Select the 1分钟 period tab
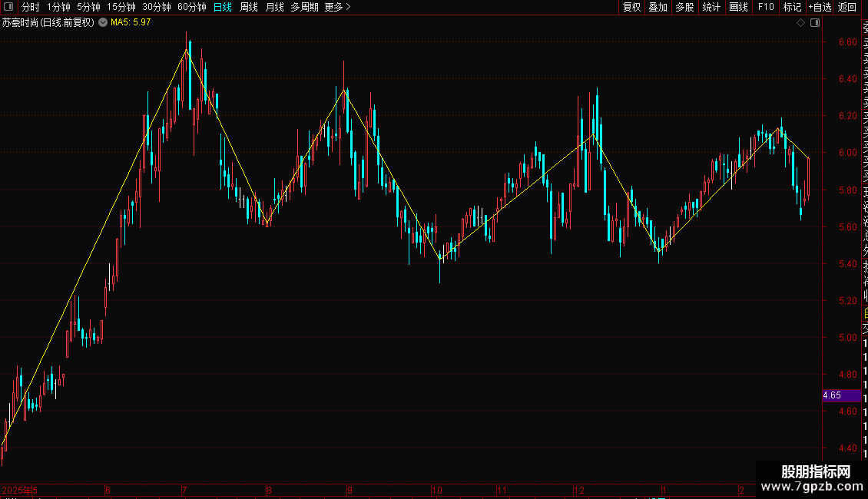Image resolution: width=868 pixels, height=499 pixels. (58, 7)
